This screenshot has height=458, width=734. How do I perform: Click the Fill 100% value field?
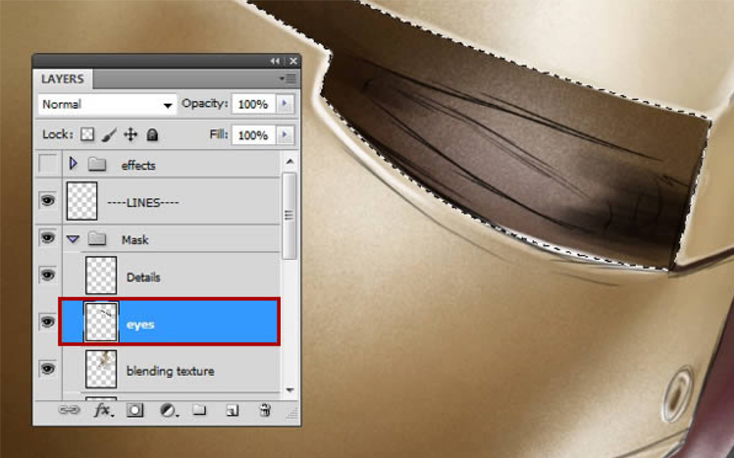(253, 135)
